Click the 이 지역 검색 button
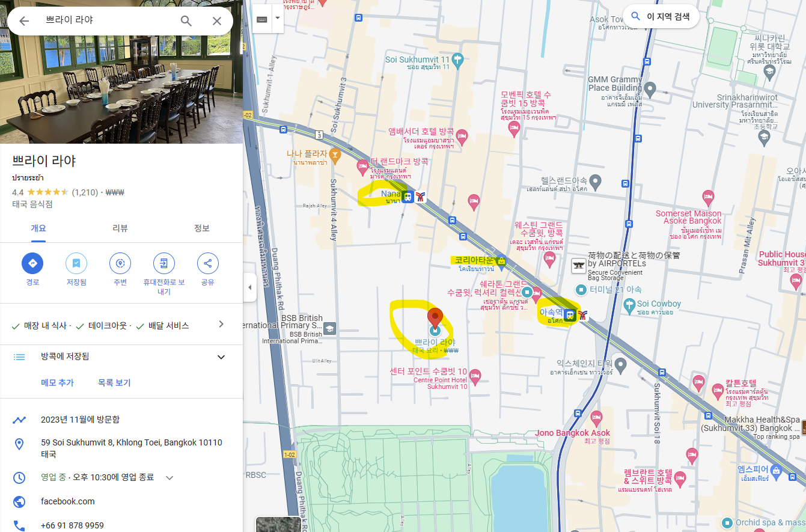This screenshot has width=806, height=532. tap(661, 16)
